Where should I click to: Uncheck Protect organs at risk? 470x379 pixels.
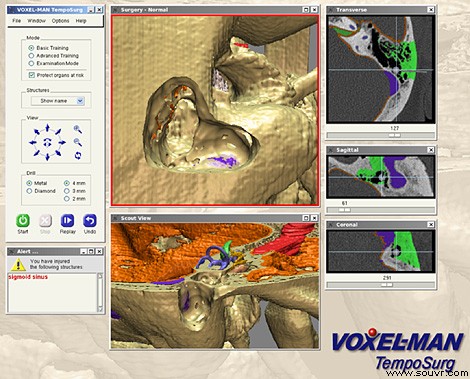[32, 75]
